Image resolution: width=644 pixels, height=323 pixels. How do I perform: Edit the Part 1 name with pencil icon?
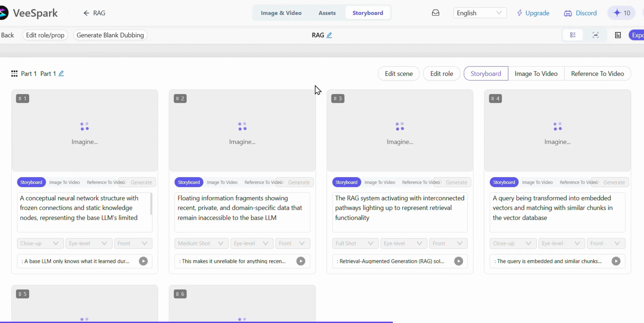point(61,74)
